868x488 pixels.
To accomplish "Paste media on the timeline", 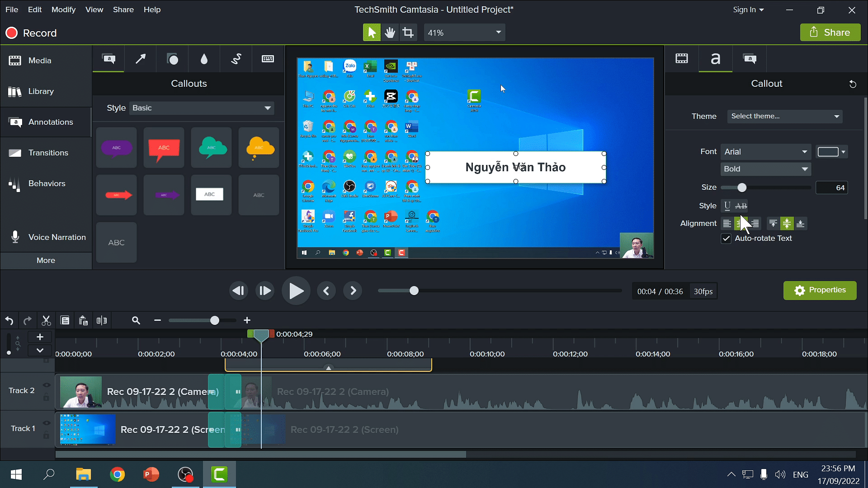I will click(x=83, y=321).
